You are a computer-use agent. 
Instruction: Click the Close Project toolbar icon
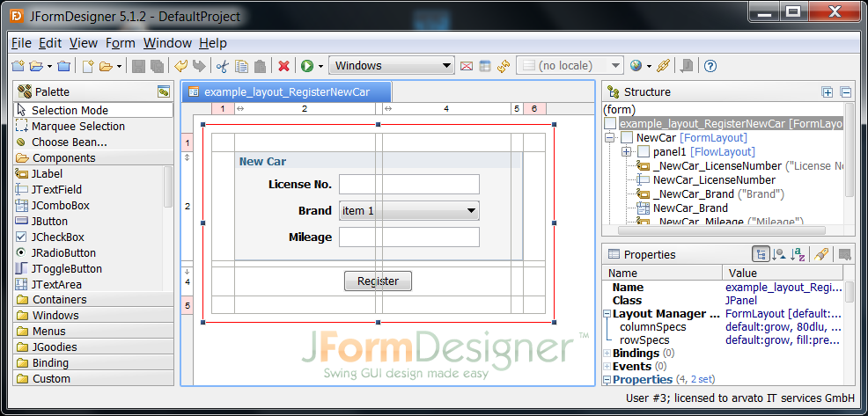tap(64, 66)
